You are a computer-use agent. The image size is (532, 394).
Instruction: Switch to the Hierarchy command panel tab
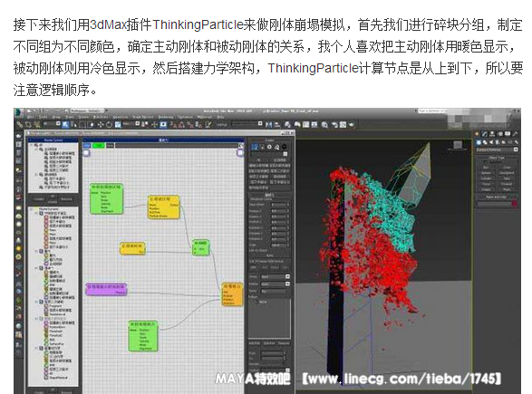[492, 133]
